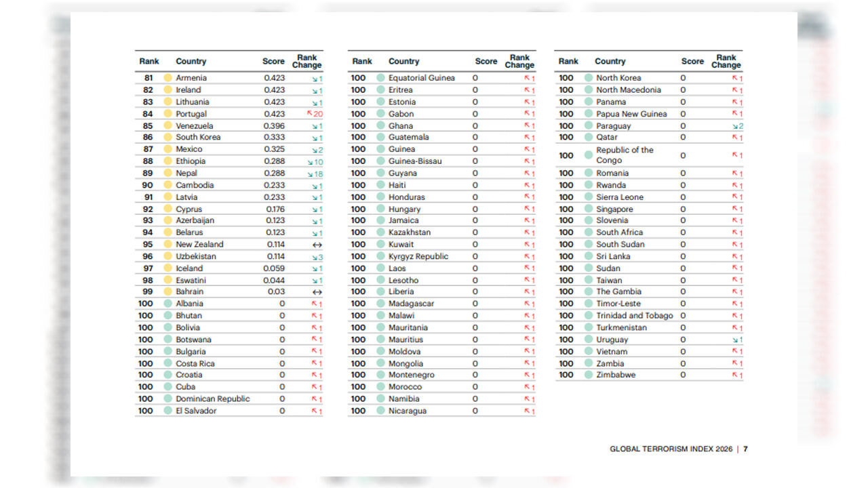Click the yellow dot next to Armenia
This screenshot has height=488, width=868.
[x=167, y=78]
